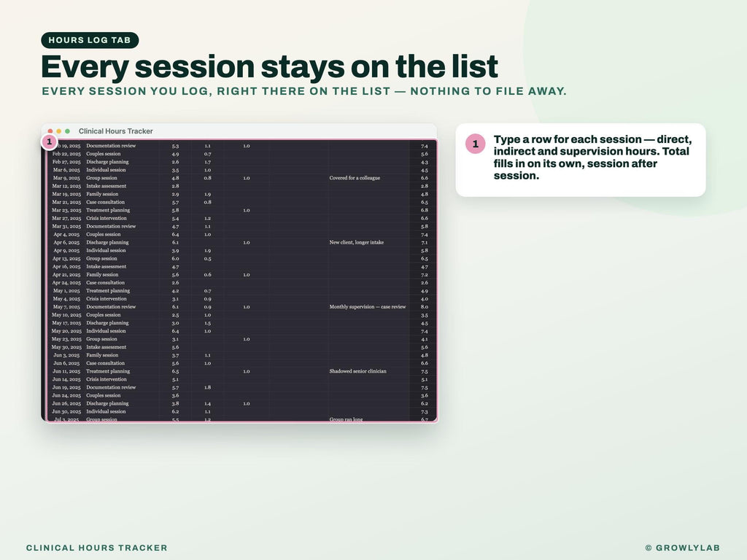Screen dimensions: 747x560
Task: Select the Mar 12, 2025 date cell
Action: (66, 186)
